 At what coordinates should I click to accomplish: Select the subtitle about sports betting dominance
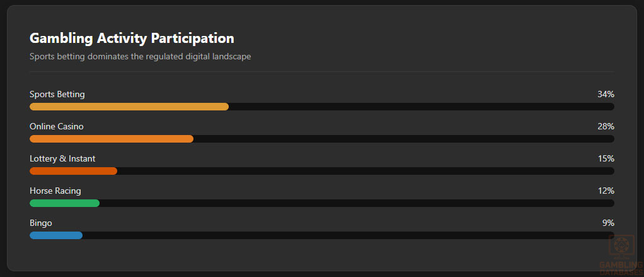tap(141, 57)
